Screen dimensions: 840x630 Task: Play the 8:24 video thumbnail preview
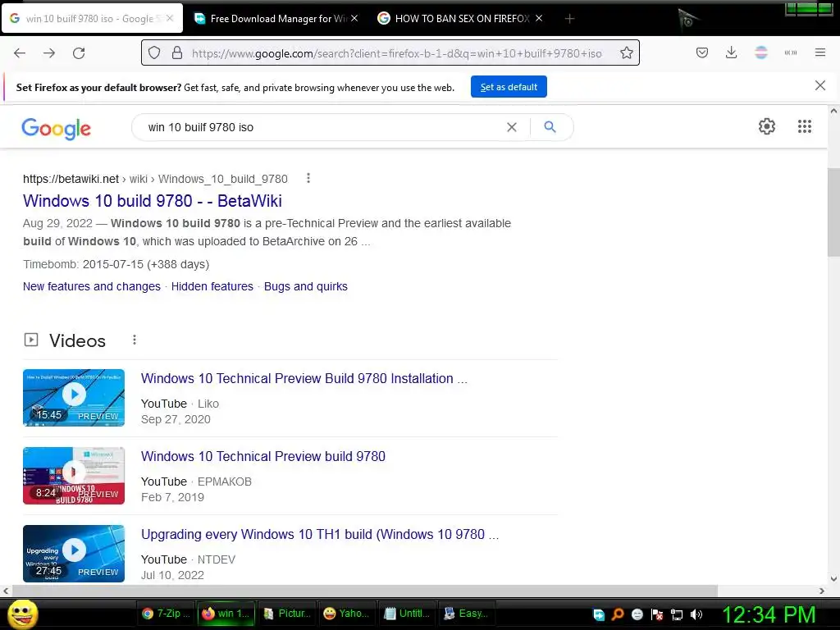(x=74, y=476)
